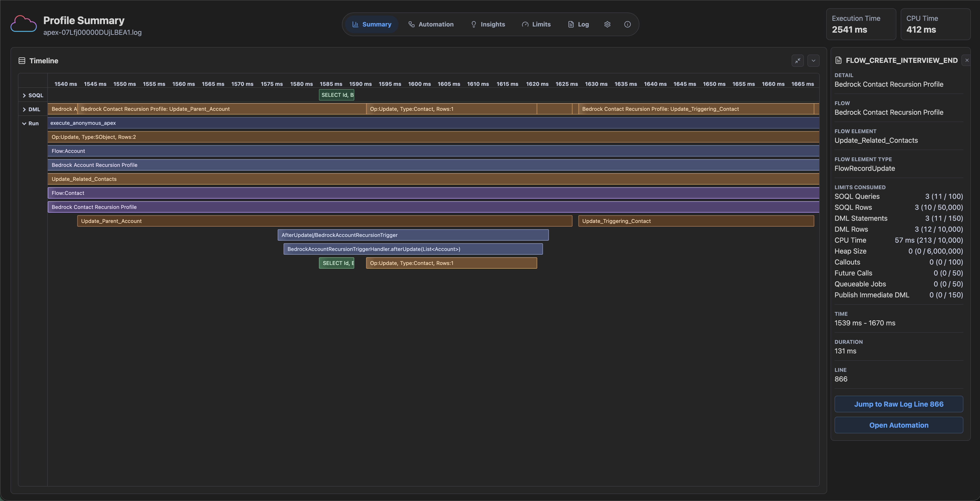980x501 pixels.
Task: Click the info circle icon
Action: (627, 24)
